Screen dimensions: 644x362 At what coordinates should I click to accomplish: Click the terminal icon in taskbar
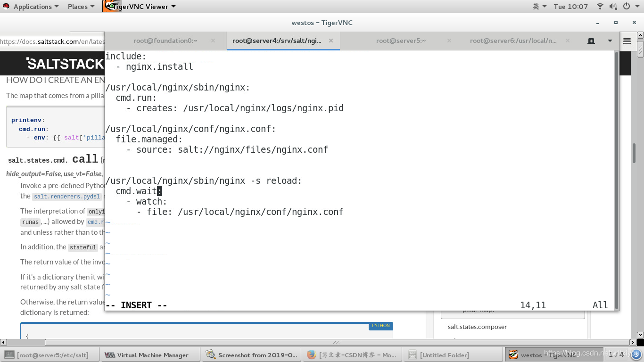click(x=9, y=355)
